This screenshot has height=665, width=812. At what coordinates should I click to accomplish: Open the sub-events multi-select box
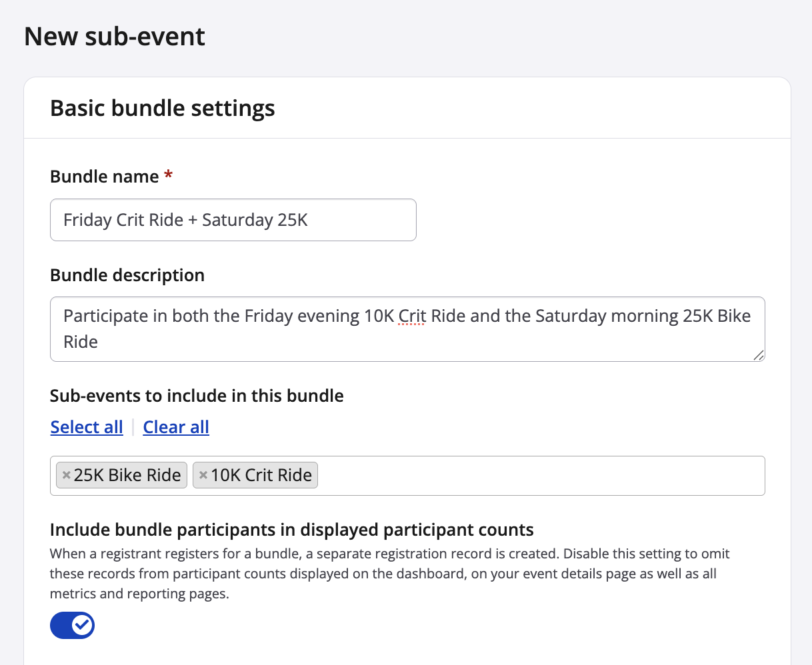(x=533, y=476)
